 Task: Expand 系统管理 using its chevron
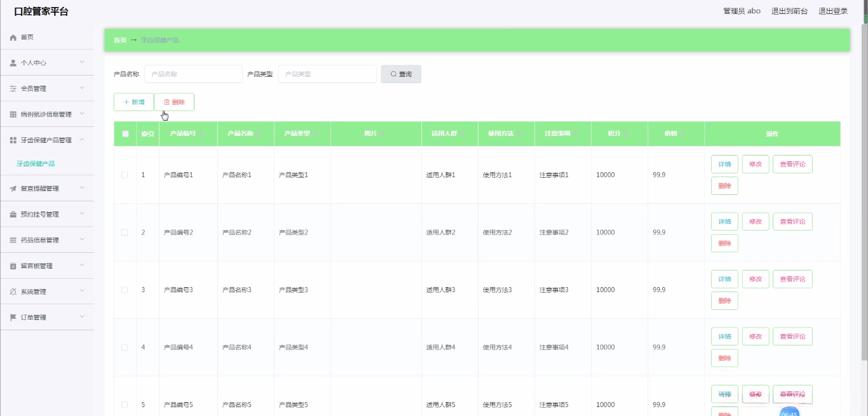(x=82, y=291)
